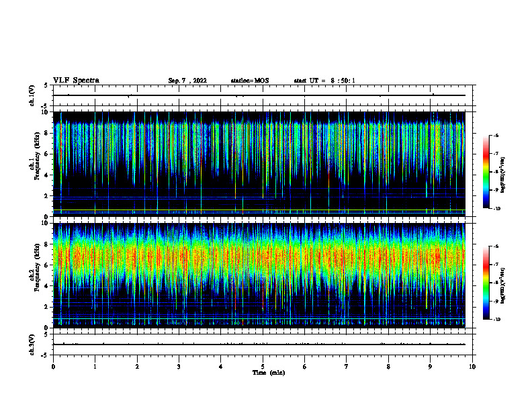Click the "2" kHz tick on ch.2 frequency axis
The width and height of the screenshot is (532, 411).
coord(47,307)
